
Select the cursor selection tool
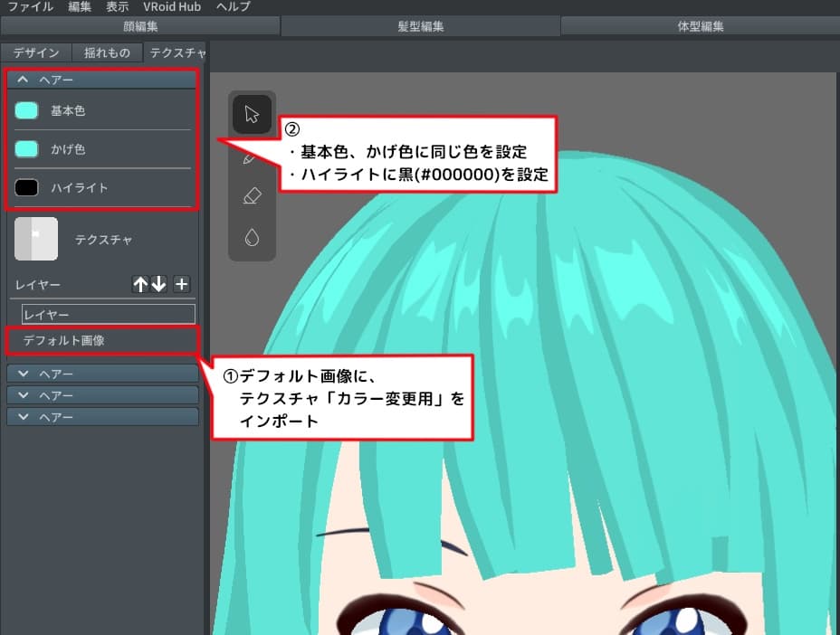(x=253, y=114)
